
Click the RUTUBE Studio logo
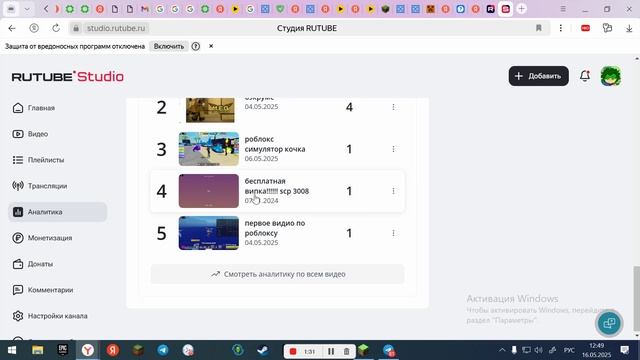click(x=68, y=76)
